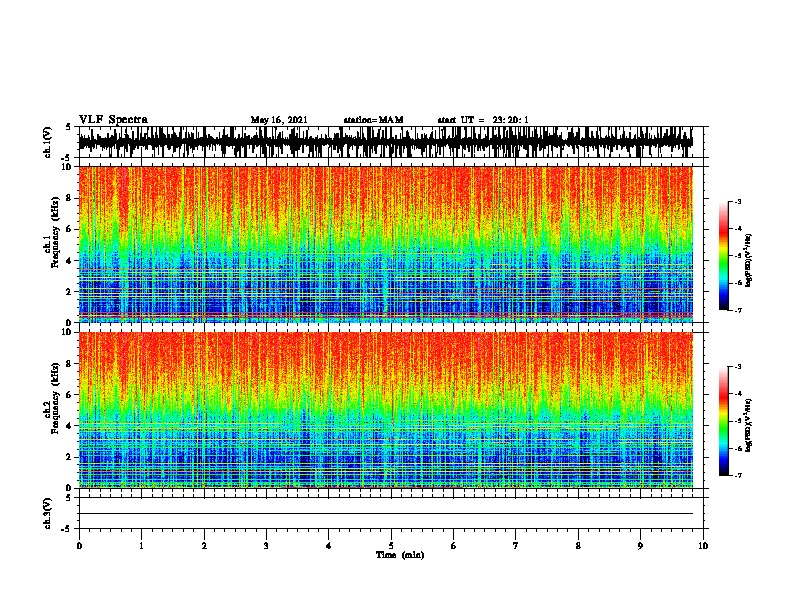Click the time axis tick label "0"
Screen dimensions: 792x612
pos(79,546)
